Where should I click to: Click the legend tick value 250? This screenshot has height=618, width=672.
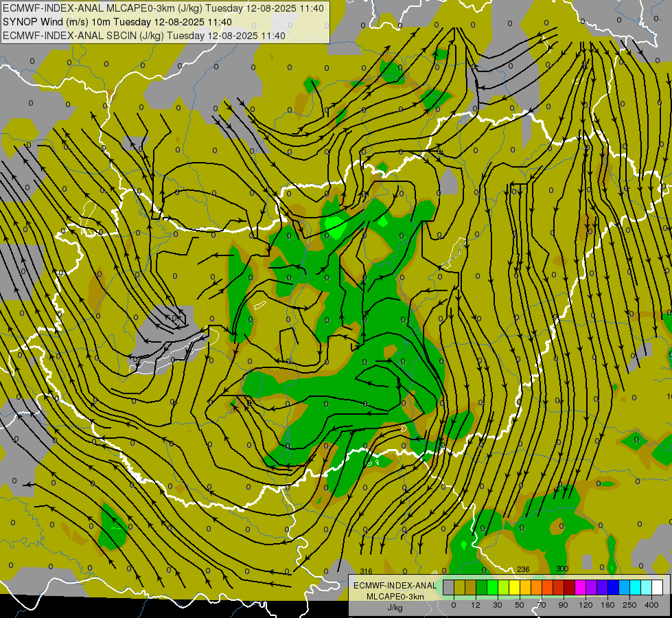[x=629, y=605]
